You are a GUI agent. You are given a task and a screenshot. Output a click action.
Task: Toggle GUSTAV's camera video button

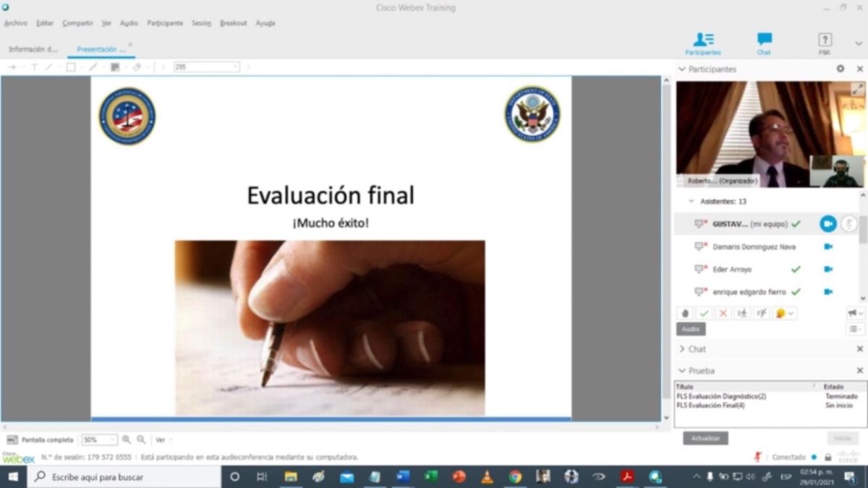pyautogui.click(x=827, y=224)
